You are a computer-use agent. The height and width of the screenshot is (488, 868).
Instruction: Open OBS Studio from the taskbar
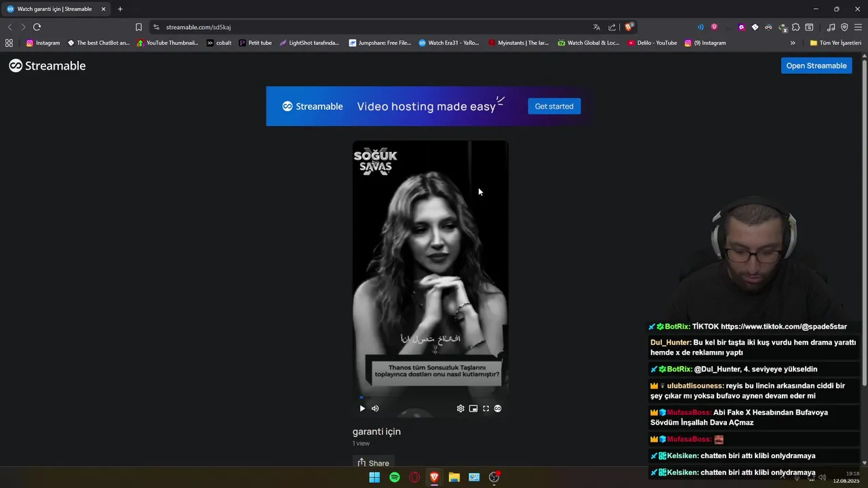[x=494, y=477]
